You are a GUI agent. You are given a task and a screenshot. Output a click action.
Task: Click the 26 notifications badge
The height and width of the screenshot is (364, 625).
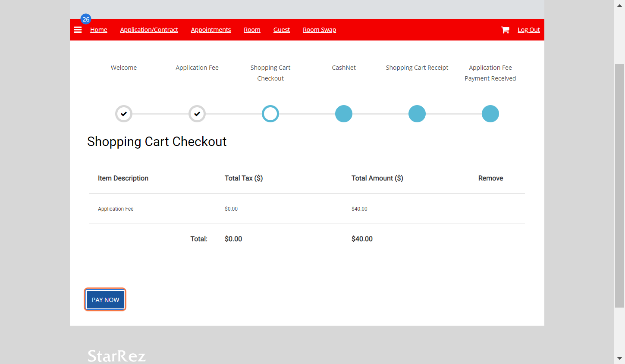coord(86,19)
